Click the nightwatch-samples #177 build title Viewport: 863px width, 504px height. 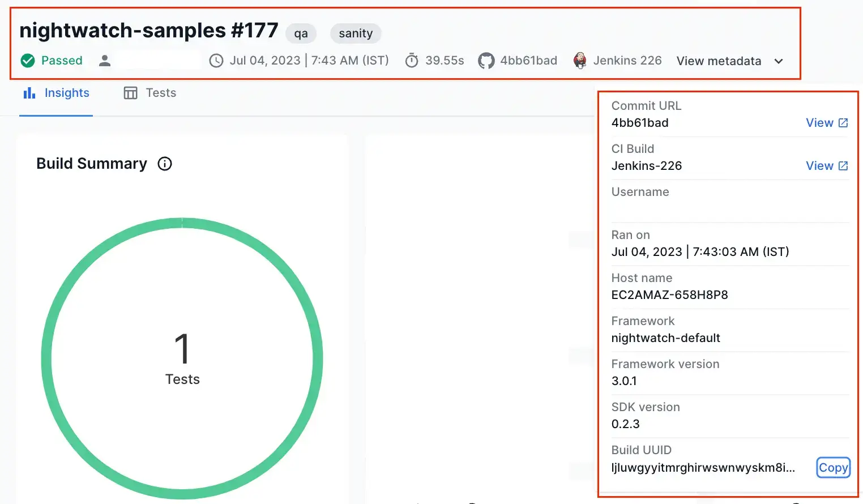[149, 31]
